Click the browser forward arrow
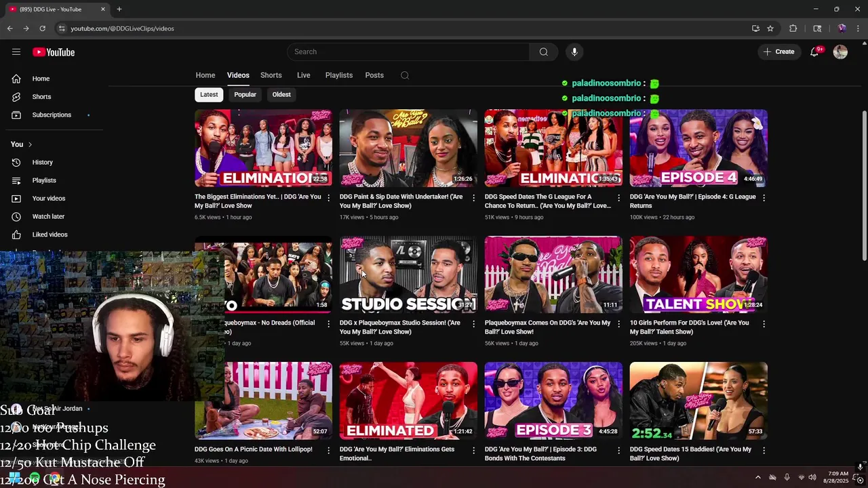The height and width of the screenshot is (488, 868). pyautogui.click(x=26, y=28)
